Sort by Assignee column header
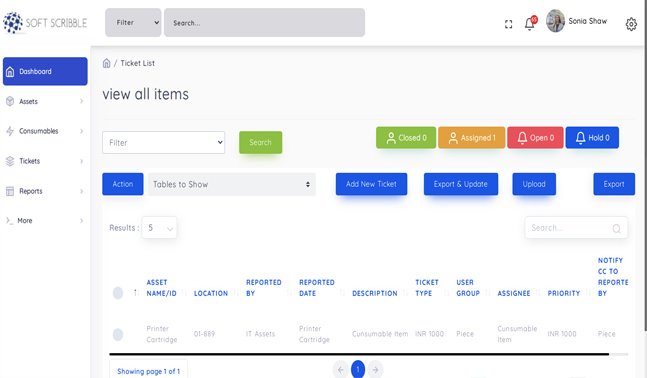The height and width of the screenshot is (378, 647). pyautogui.click(x=514, y=293)
